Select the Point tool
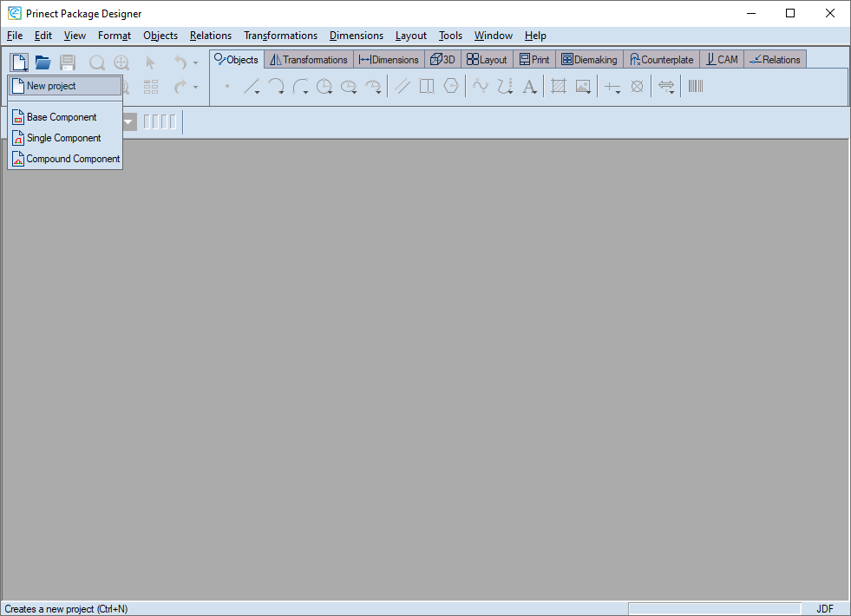This screenshot has height=616, width=851. 227,86
